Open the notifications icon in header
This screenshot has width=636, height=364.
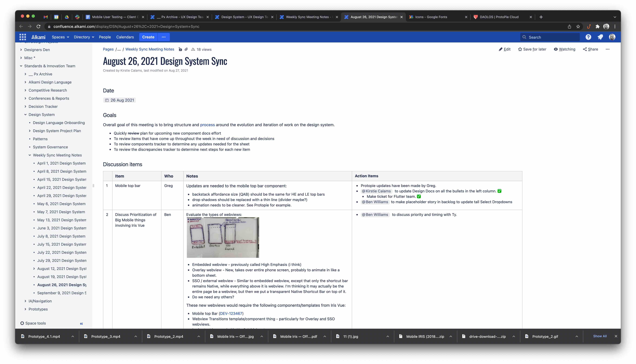point(600,37)
